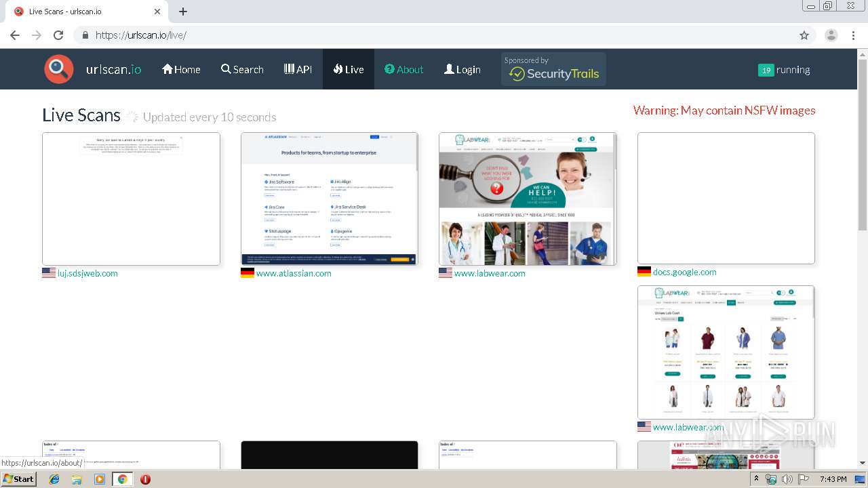Close the Live Scans tab
The height and width of the screenshot is (488, 868).
click(157, 12)
